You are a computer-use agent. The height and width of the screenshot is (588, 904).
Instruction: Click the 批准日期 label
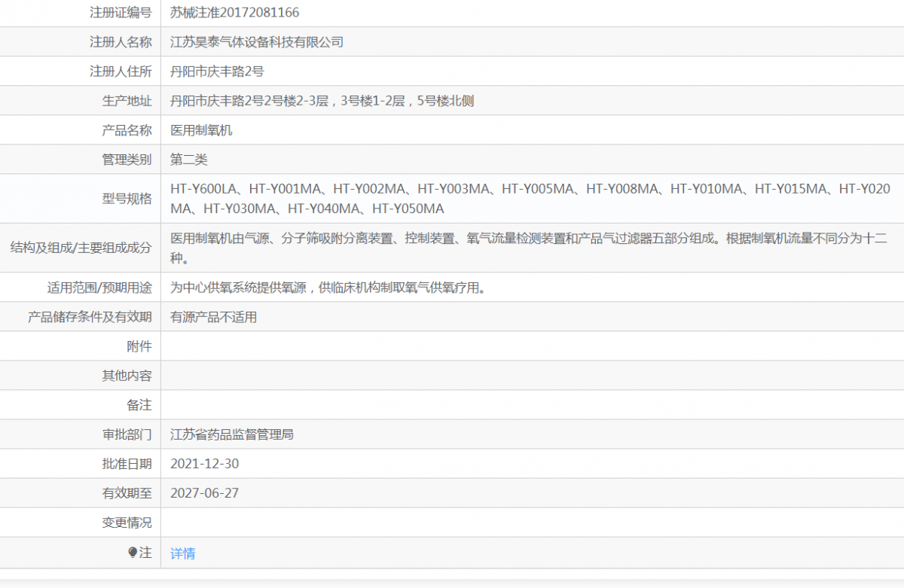pos(127,464)
